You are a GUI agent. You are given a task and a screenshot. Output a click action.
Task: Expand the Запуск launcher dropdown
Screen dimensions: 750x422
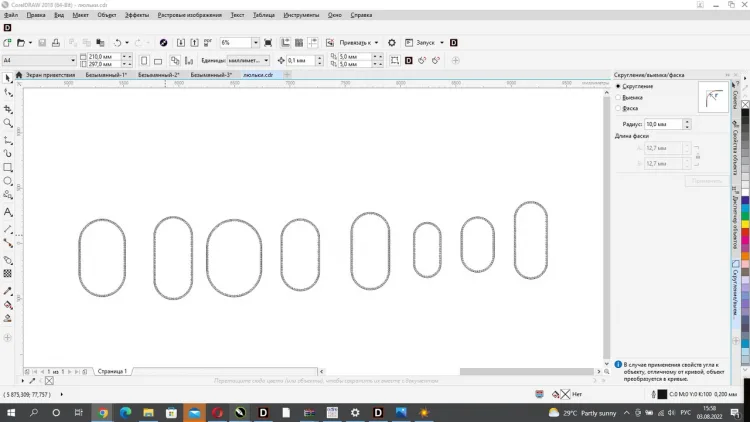pos(441,43)
